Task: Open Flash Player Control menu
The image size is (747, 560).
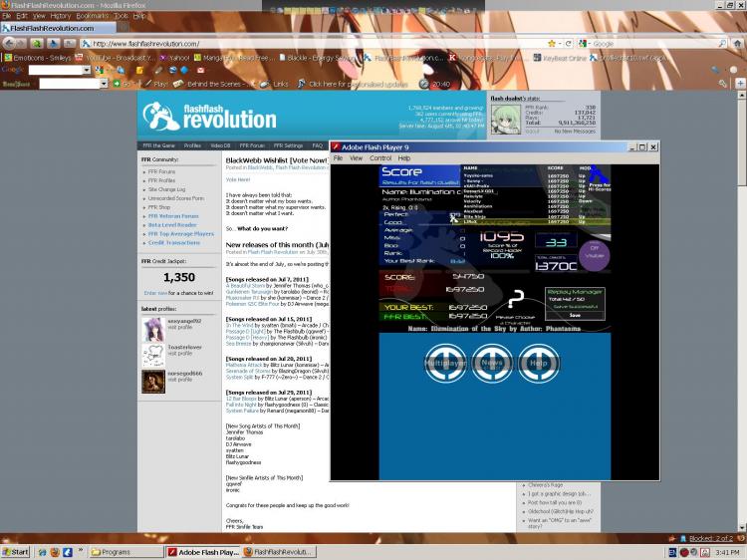Action: pyautogui.click(x=380, y=158)
